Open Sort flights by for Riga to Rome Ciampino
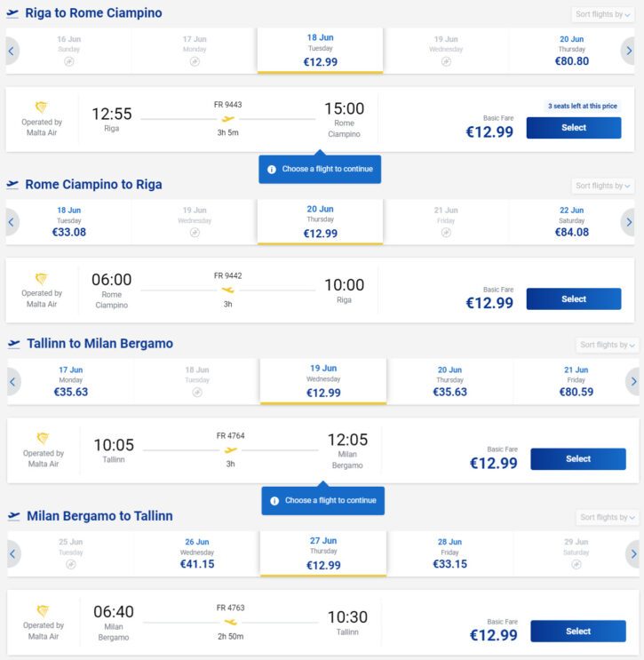The image size is (644, 660). click(x=603, y=14)
